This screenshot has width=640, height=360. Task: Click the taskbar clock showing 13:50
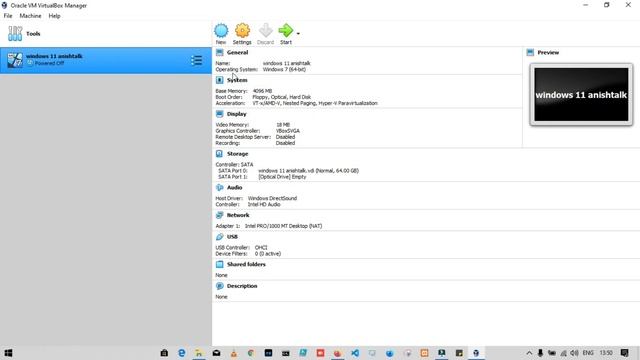606,353
